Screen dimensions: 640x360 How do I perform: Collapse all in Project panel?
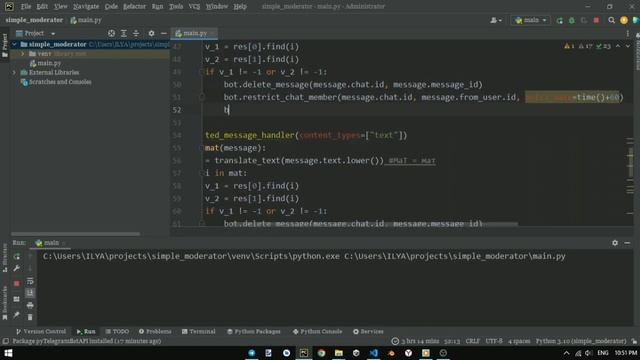pyautogui.click(x=136, y=33)
